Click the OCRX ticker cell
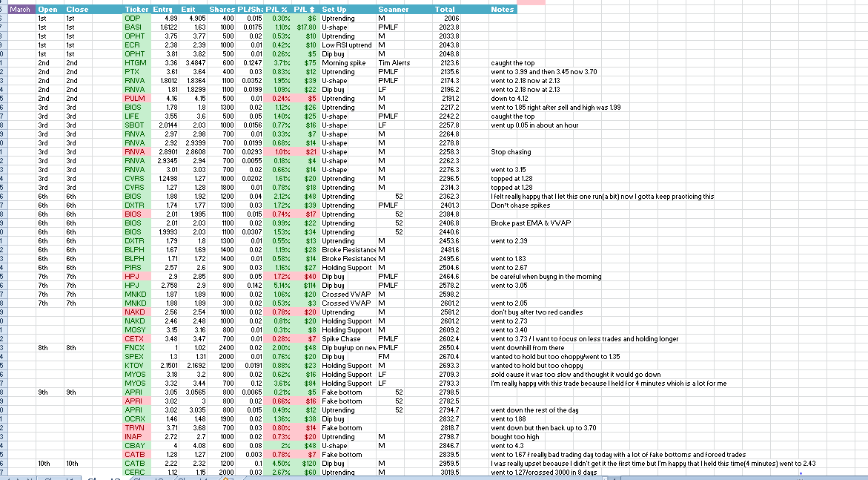868x480 pixels. pos(136,419)
